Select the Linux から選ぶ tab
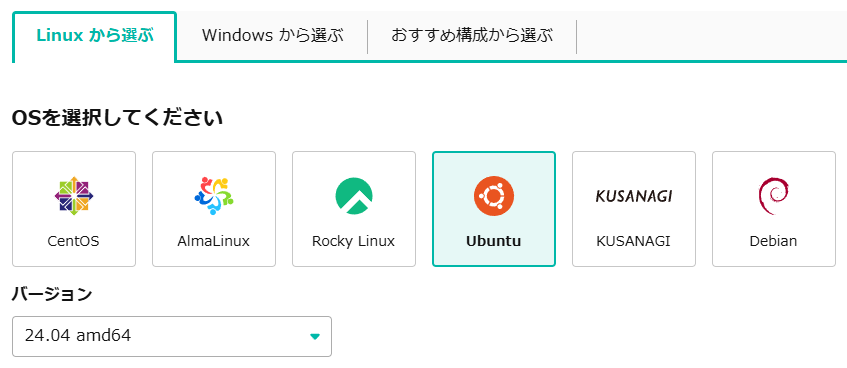 (x=95, y=36)
